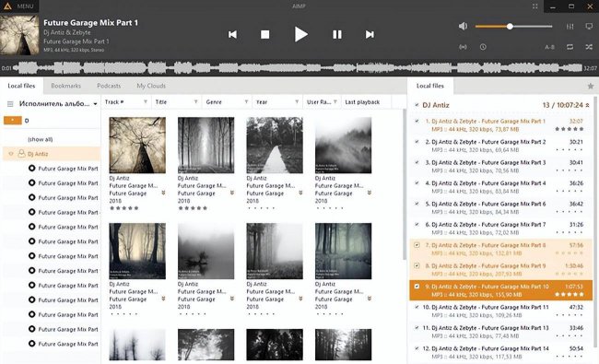Select the playlist Local files tab
This screenshot has height=364, width=599.
tap(430, 86)
